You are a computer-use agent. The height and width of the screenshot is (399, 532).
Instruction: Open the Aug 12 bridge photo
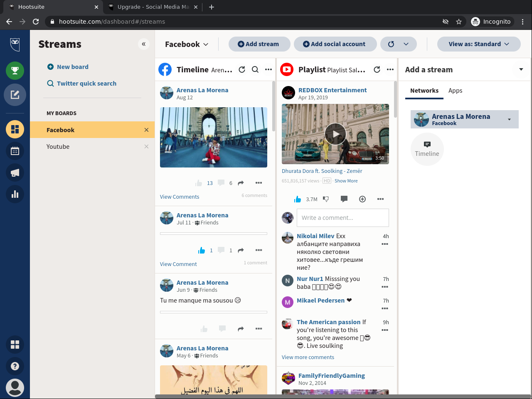click(214, 137)
